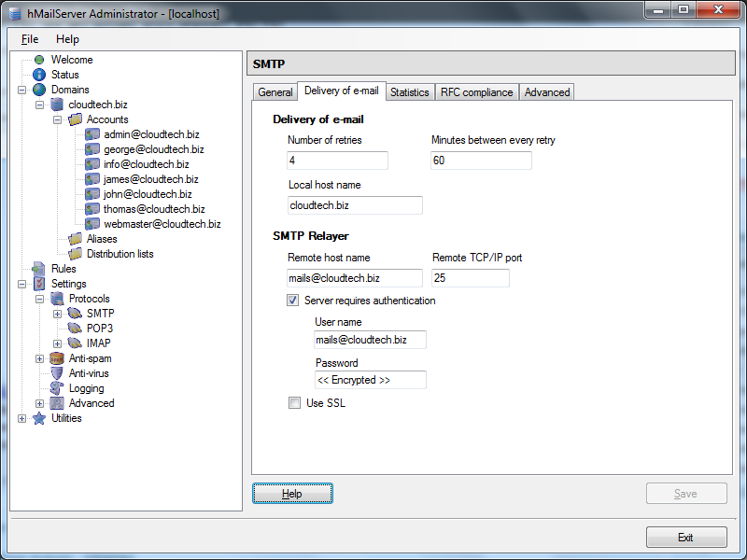Click the Remote host name field

[355, 278]
